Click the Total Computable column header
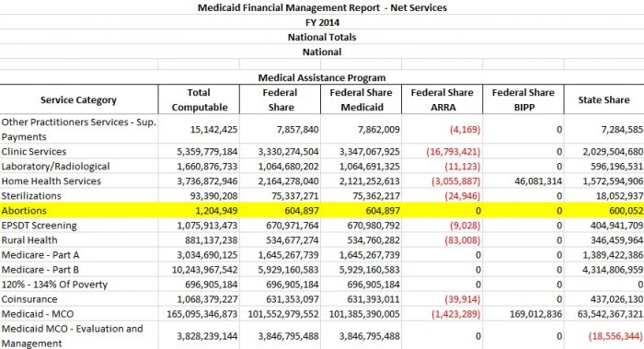Viewport: 644px width, 349px height. pos(199,99)
